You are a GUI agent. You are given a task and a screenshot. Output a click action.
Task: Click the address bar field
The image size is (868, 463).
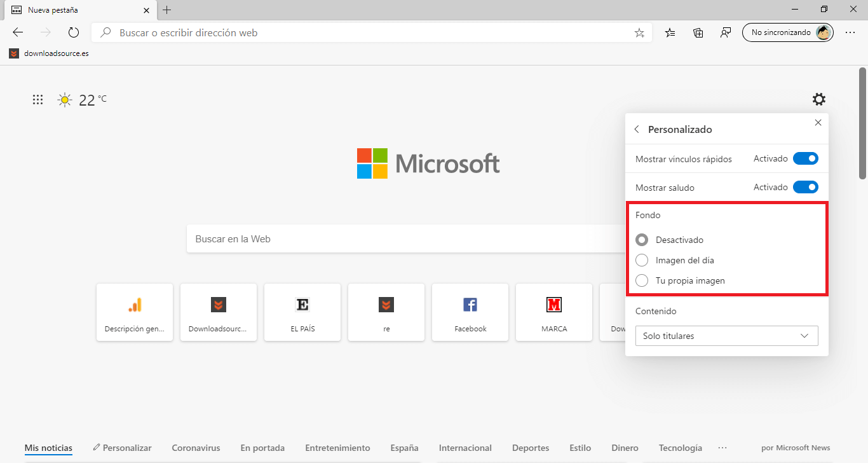[372, 32]
